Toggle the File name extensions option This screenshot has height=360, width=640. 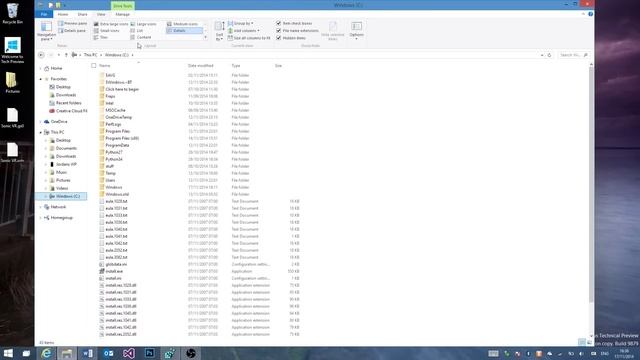[297, 31]
